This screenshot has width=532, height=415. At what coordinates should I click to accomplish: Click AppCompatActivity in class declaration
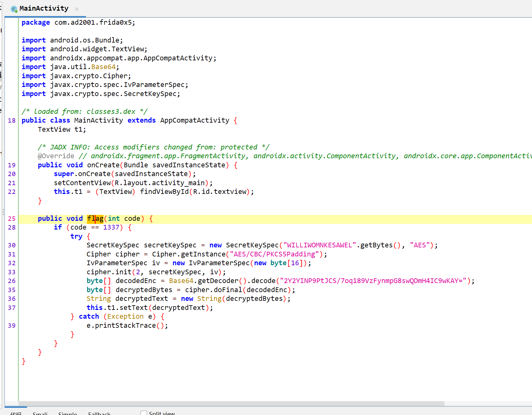[195, 120]
